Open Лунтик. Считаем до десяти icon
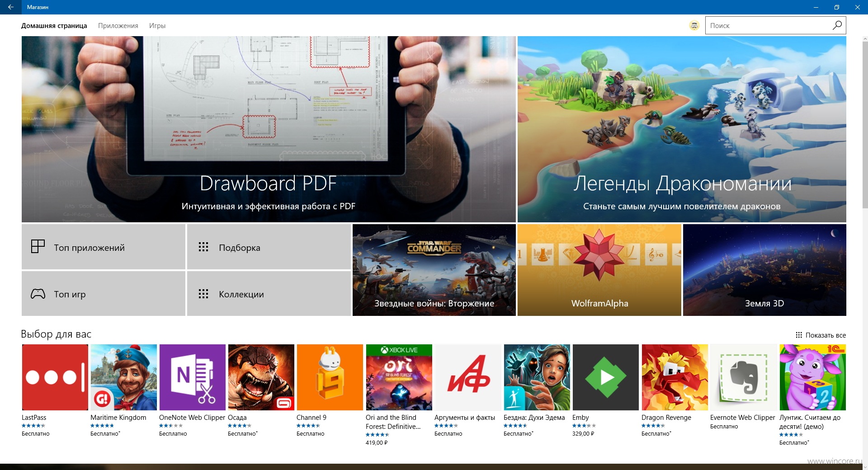The image size is (868, 470). pos(812,377)
